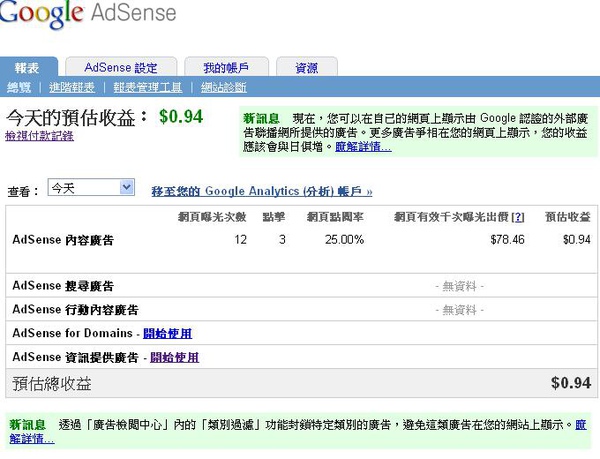Click the bold $0.94 total in 預估總收益 row
This screenshot has width=600, height=459.
point(571,383)
